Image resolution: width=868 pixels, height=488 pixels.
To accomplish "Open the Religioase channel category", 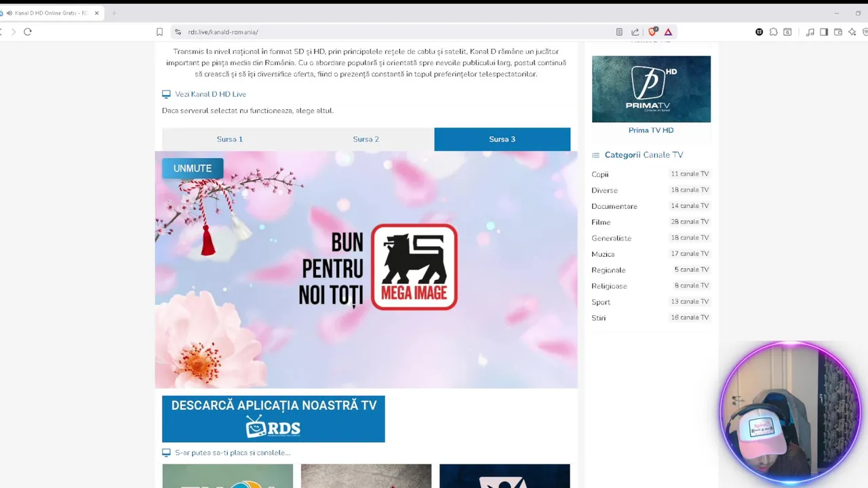I will (x=609, y=286).
